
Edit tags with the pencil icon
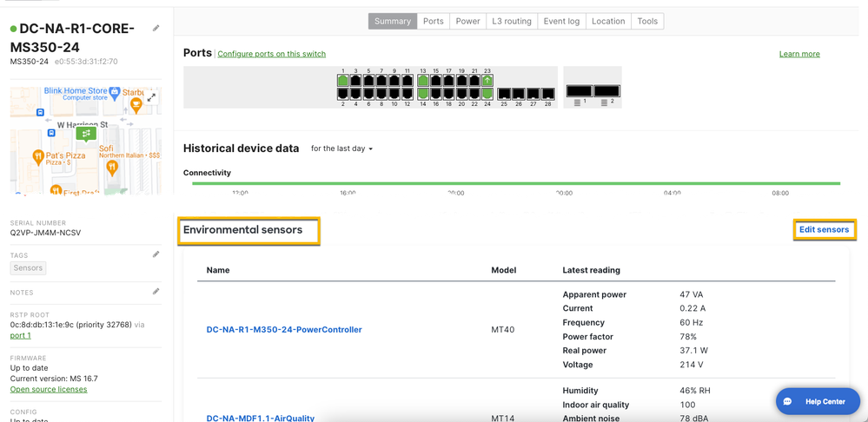pos(156,254)
